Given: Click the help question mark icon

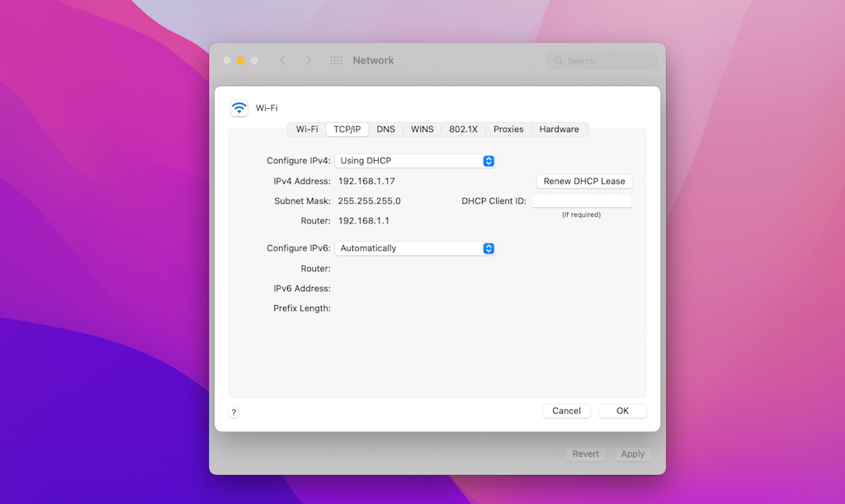Looking at the screenshot, I should (x=234, y=412).
